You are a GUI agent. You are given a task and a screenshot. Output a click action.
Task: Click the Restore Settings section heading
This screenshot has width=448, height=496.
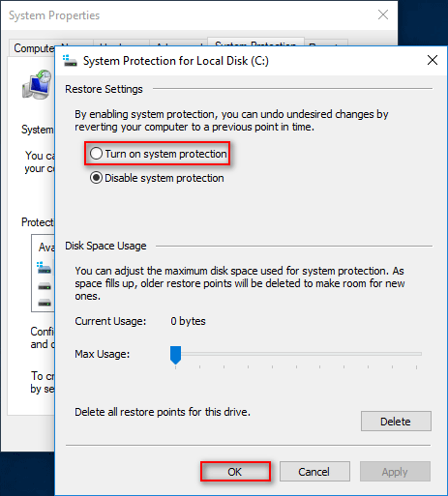point(104,89)
